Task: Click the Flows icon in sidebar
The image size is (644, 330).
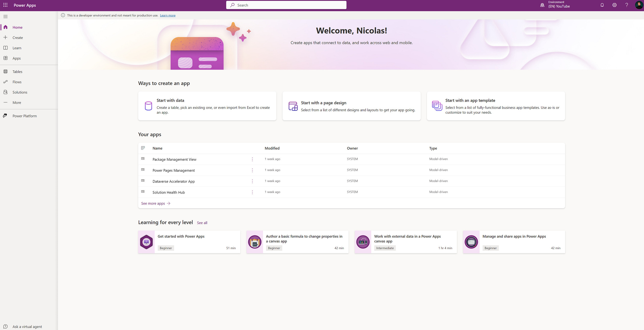Action: (x=5, y=82)
